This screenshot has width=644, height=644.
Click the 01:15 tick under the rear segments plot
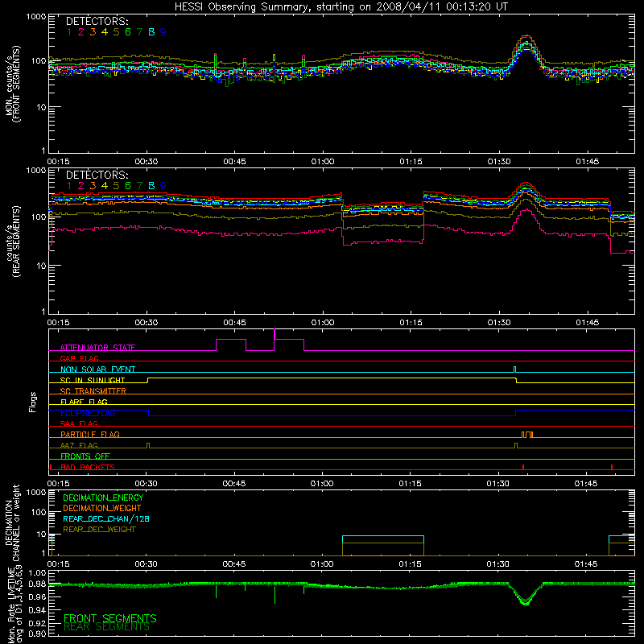point(411,323)
